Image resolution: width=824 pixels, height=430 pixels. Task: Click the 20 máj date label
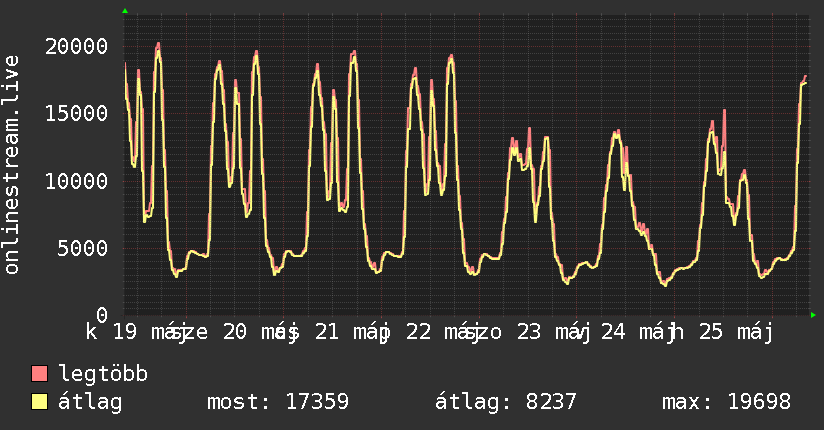[x=261, y=333]
